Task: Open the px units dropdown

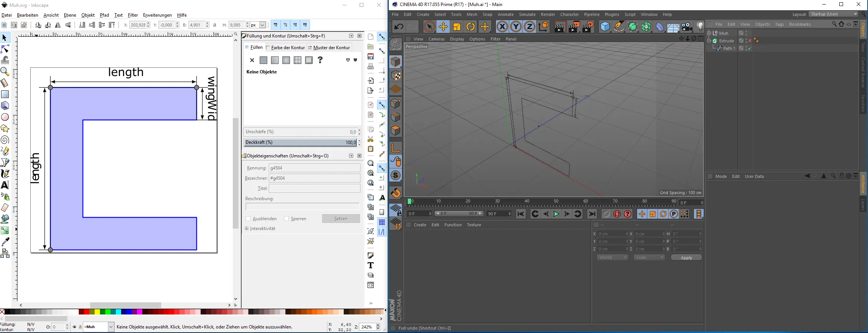Action: coord(262,25)
